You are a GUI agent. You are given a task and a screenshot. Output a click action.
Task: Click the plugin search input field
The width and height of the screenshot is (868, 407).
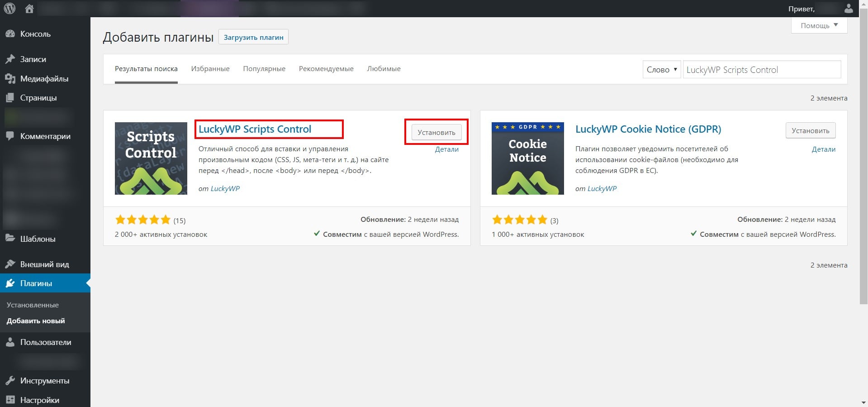pos(761,70)
